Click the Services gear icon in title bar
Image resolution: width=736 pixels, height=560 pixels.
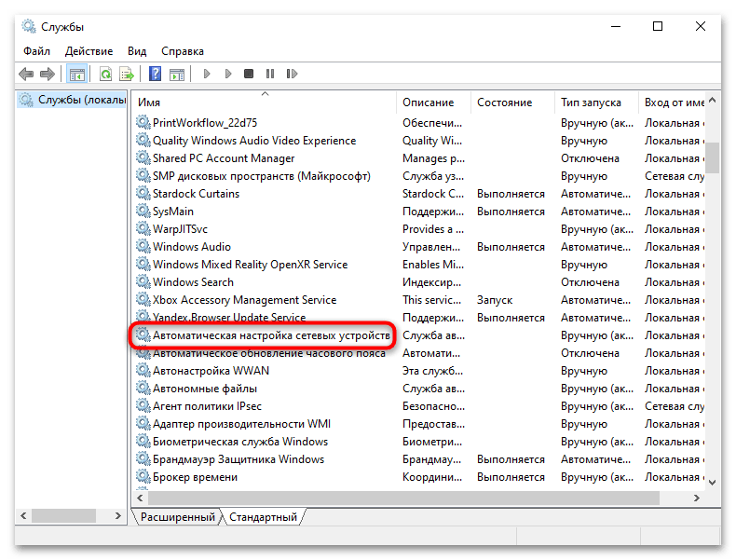[29, 26]
